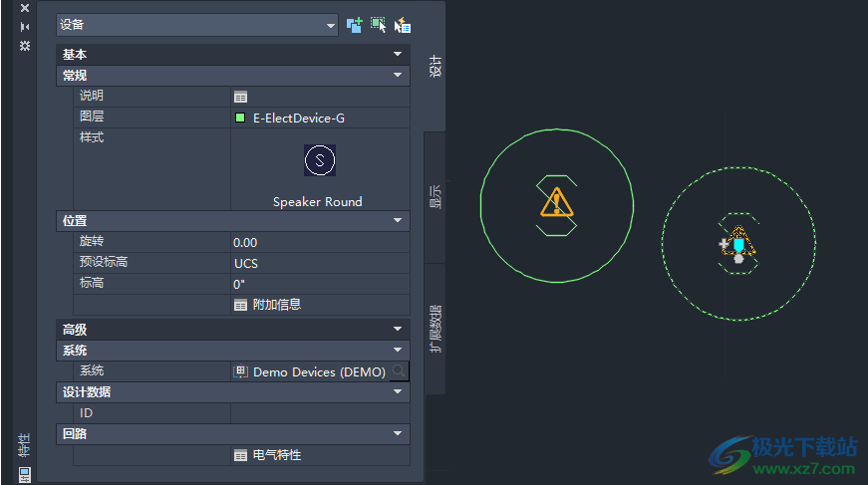Image resolution: width=868 pixels, height=485 pixels.
Task: Open the 电气特性 worksheet
Action: point(268,455)
